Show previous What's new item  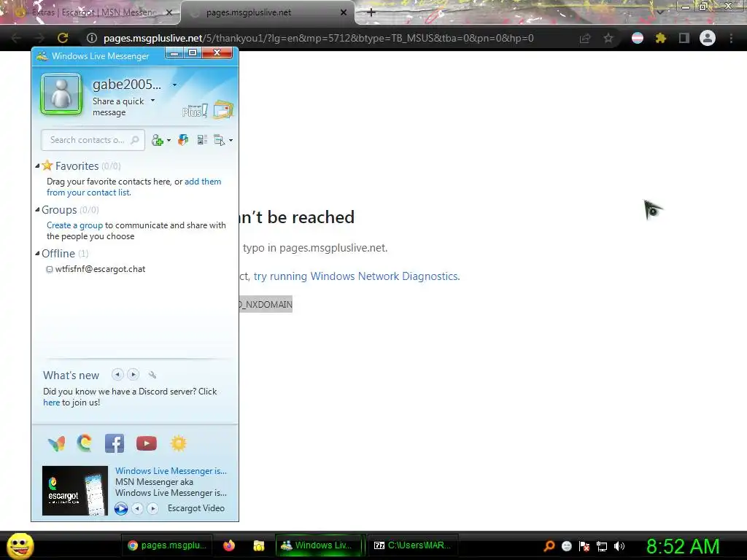pyautogui.click(x=117, y=375)
